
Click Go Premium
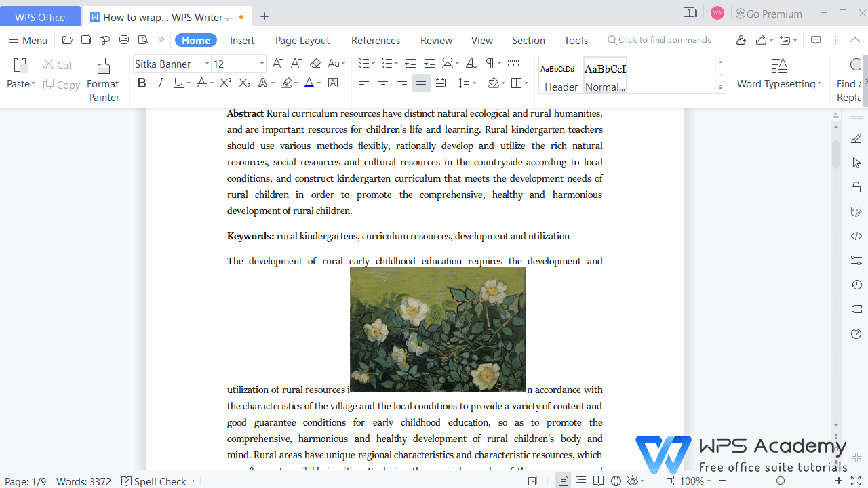[769, 14]
